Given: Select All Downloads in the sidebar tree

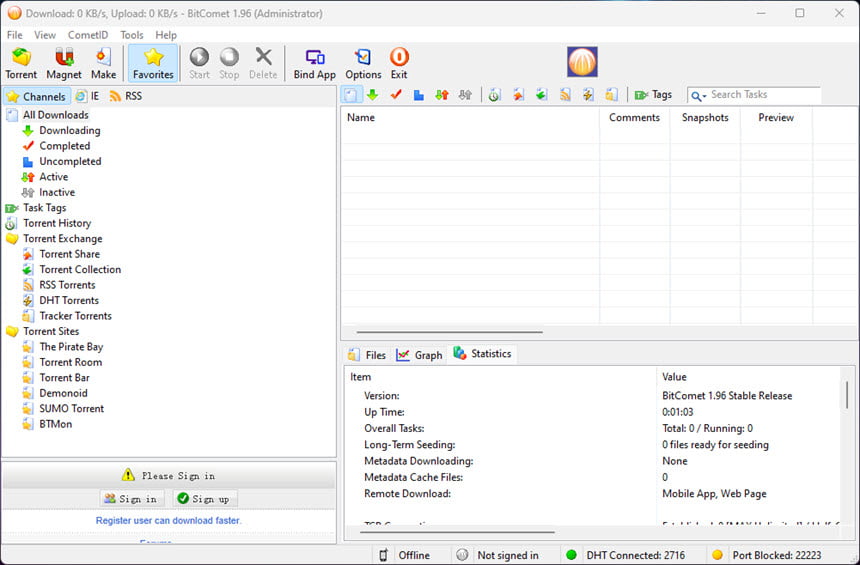Looking at the screenshot, I should pyautogui.click(x=55, y=115).
